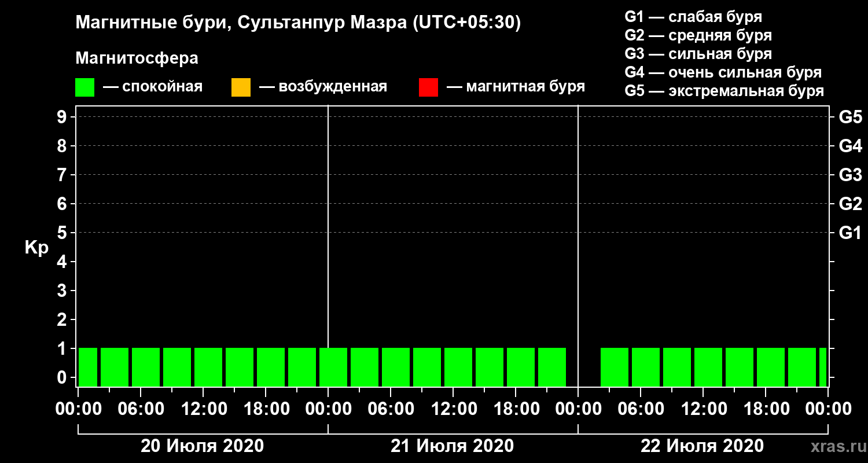The image size is (868, 463).
Task: Click the first green bar of 20 Июля
Action: click(88, 367)
